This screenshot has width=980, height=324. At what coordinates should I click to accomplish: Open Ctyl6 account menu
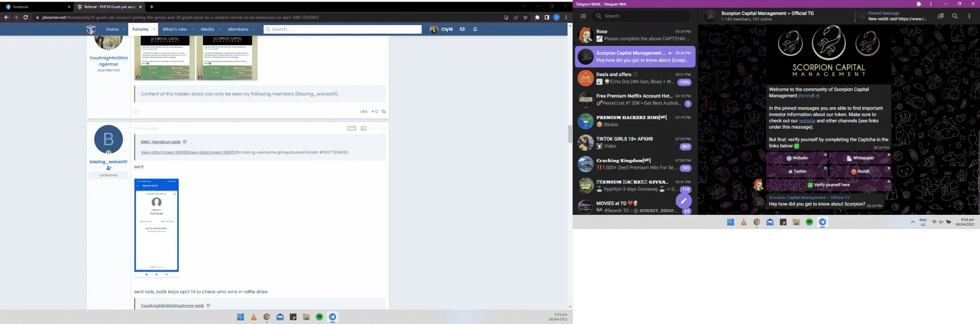tap(442, 29)
